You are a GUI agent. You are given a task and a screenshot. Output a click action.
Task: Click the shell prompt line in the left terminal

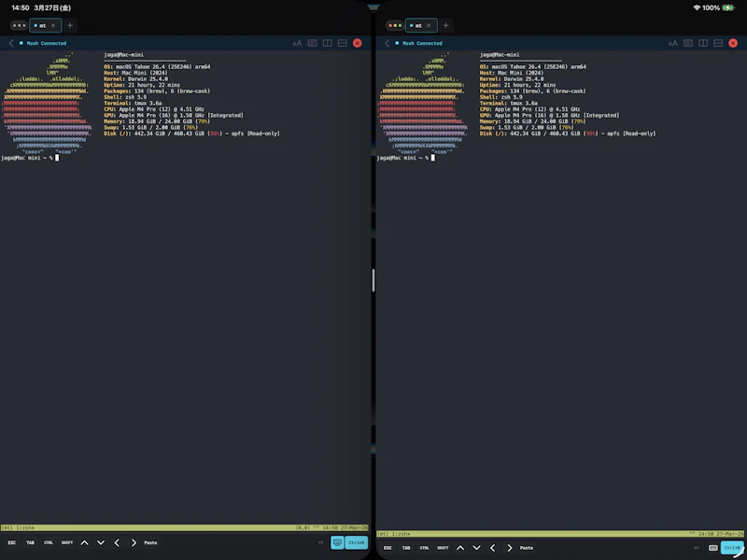tap(30, 158)
